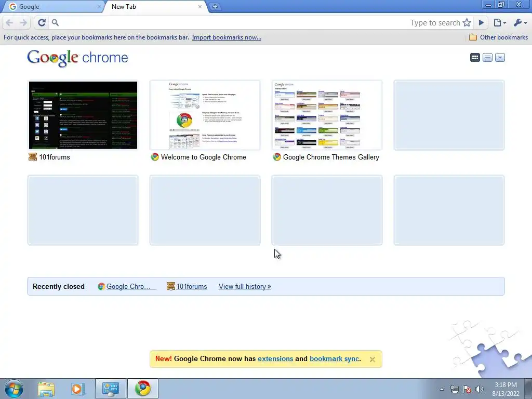Open Other bookmarks folder
This screenshot has height=399, width=532.
[x=498, y=37]
